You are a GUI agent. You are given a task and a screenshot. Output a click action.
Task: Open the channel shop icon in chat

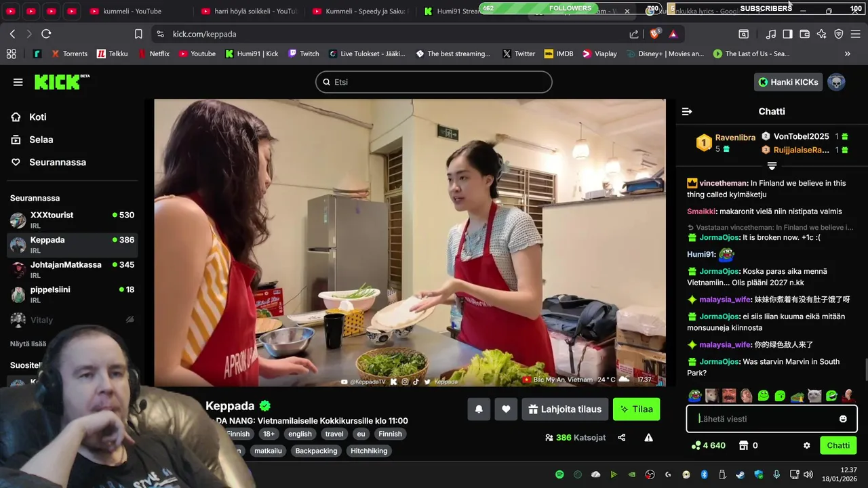[743, 445]
